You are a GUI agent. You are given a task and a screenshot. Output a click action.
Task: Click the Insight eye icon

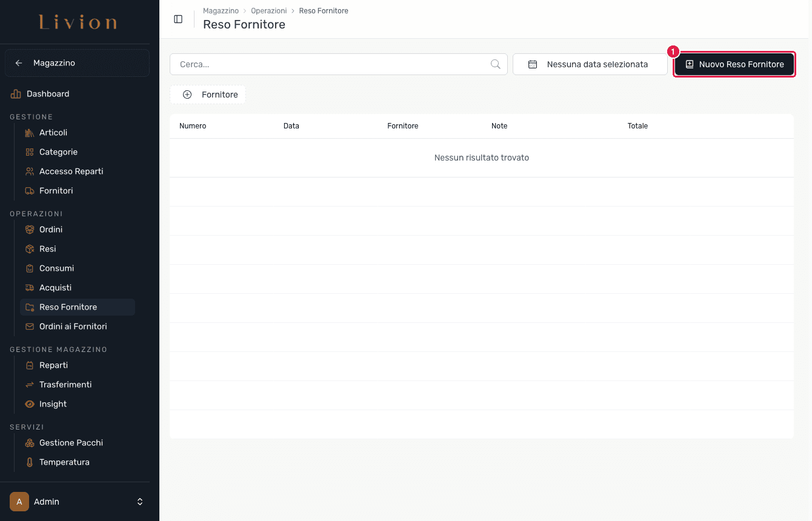tap(30, 404)
